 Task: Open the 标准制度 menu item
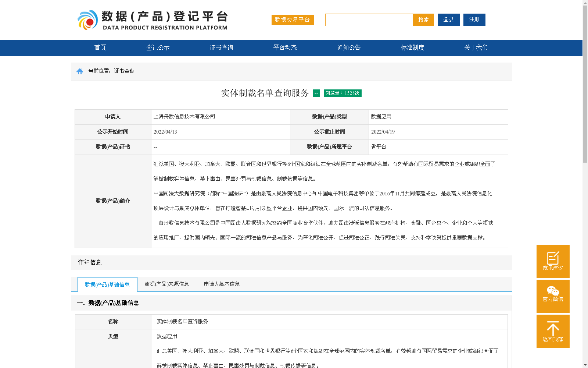[412, 47]
